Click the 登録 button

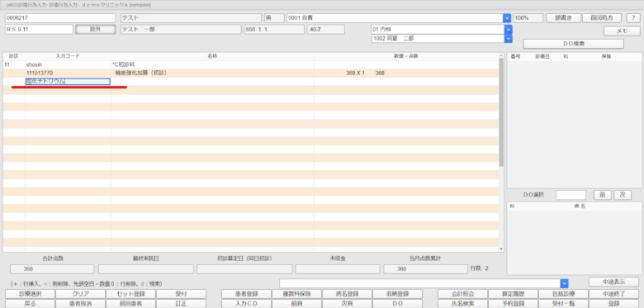(613, 304)
